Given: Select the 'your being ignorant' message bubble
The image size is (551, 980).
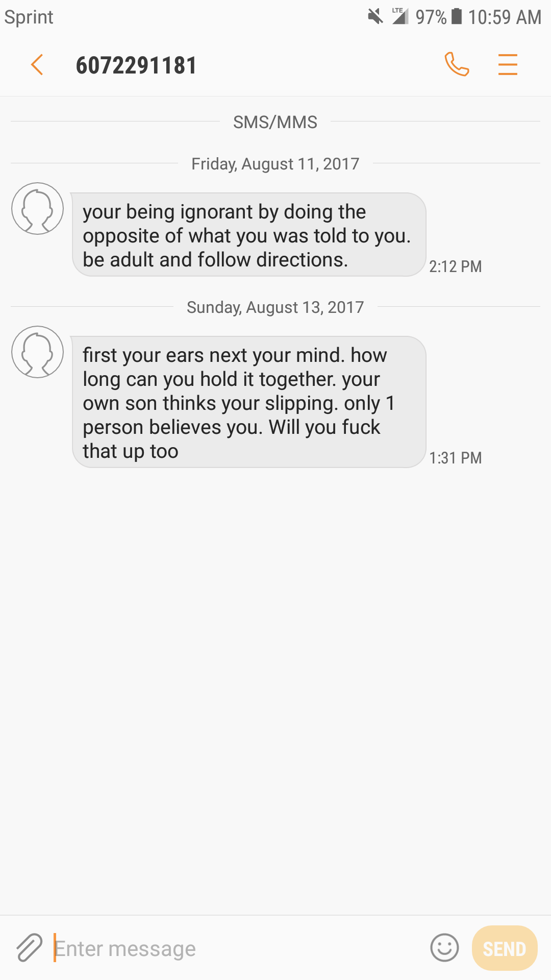Looking at the screenshot, I should point(249,235).
